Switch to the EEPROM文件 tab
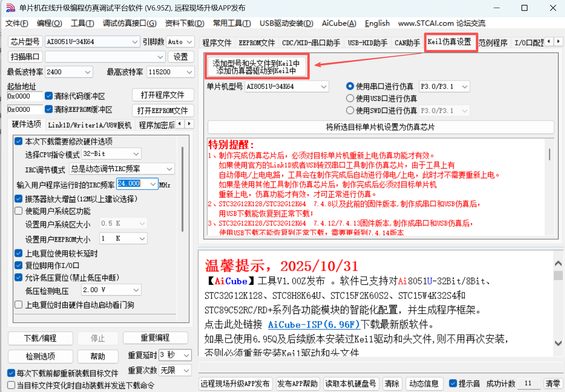The image size is (565, 392). pyautogui.click(x=256, y=43)
